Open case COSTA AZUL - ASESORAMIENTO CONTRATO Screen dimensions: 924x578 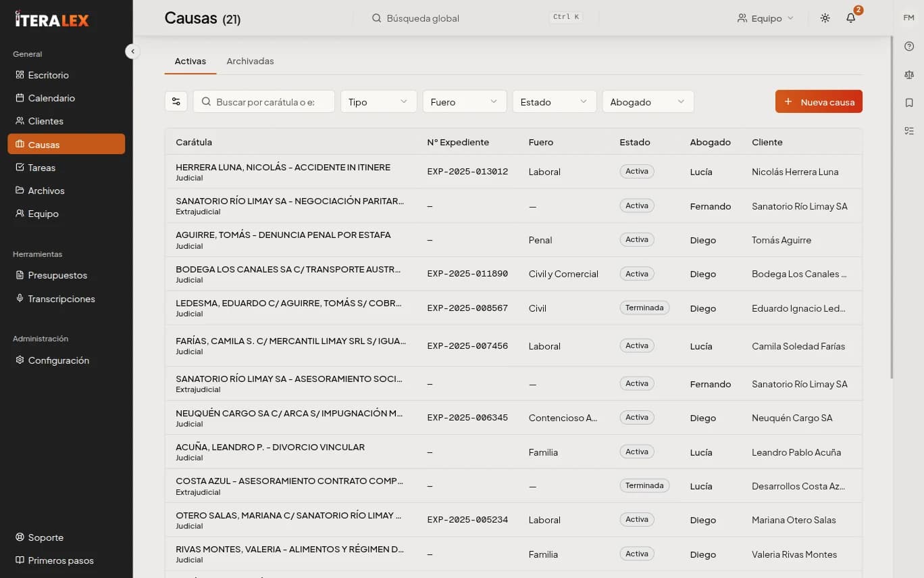point(289,481)
